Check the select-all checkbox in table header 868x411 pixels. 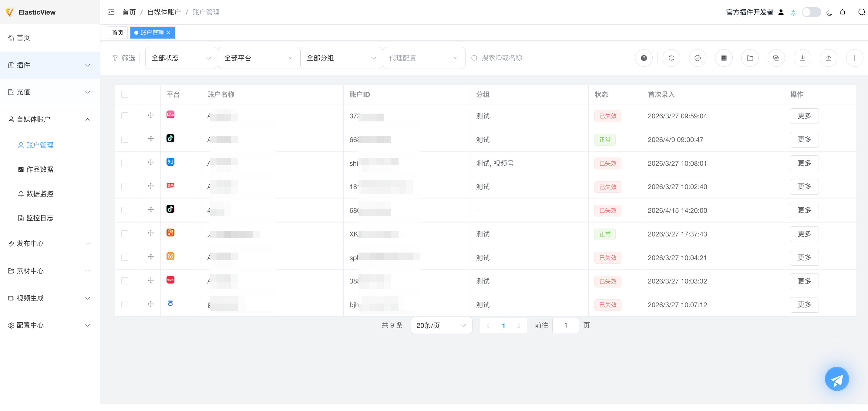(125, 94)
